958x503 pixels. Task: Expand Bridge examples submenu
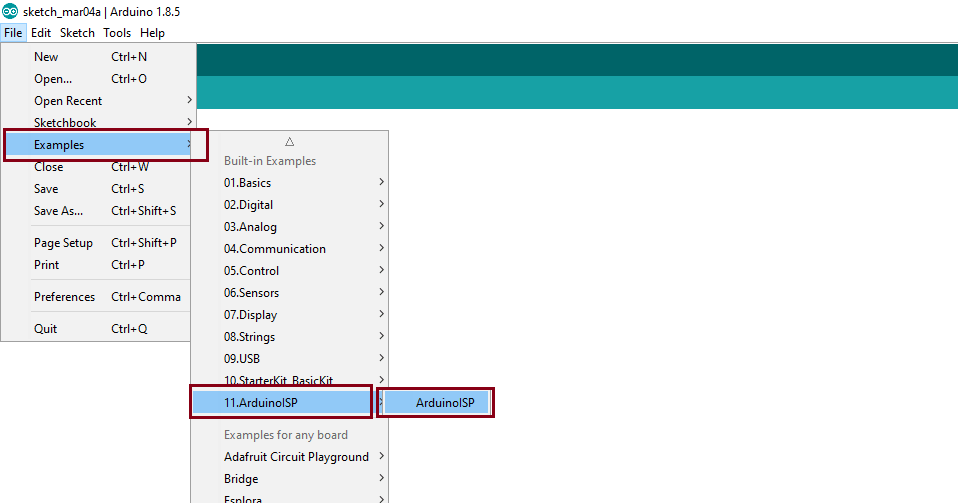coord(290,479)
